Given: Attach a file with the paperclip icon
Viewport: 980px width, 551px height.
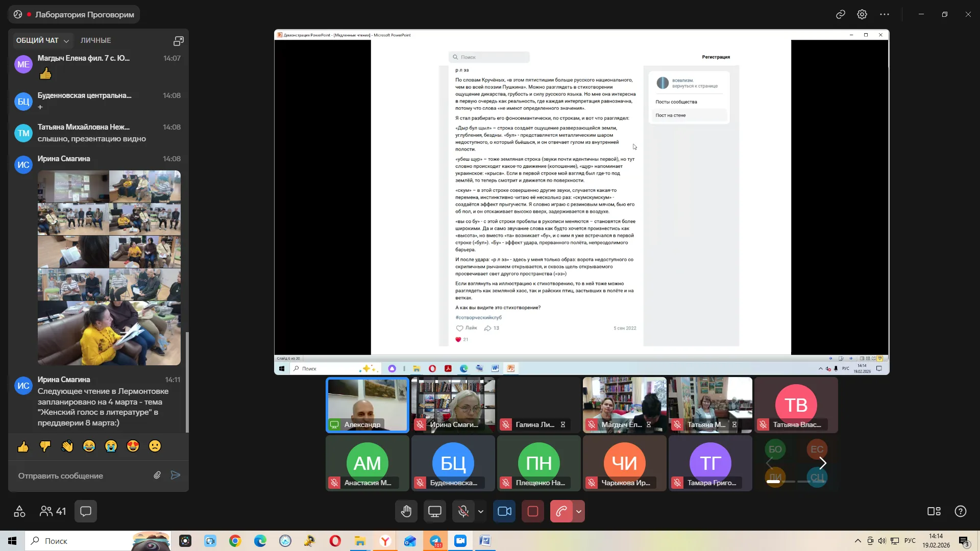Looking at the screenshot, I should pos(157,475).
